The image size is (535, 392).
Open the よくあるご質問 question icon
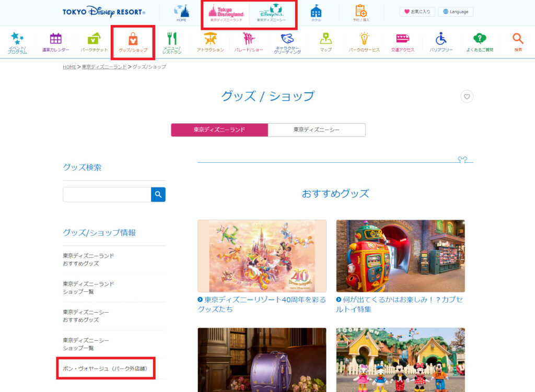click(x=480, y=43)
